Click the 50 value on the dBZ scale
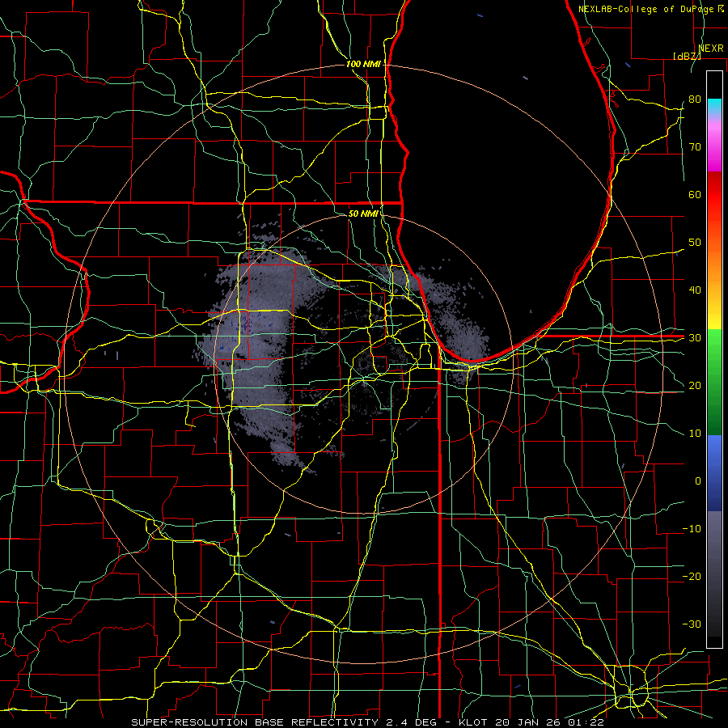Image resolution: width=728 pixels, height=728 pixels. tap(695, 243)
